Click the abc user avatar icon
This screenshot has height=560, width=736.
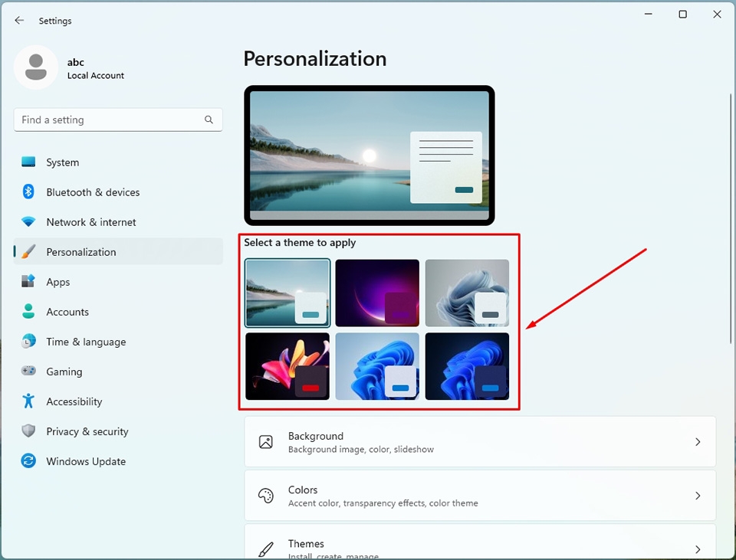[36, 67]
